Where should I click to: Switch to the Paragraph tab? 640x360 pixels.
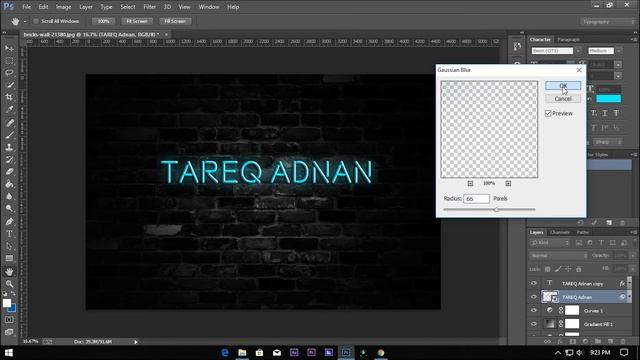(569, 40)
